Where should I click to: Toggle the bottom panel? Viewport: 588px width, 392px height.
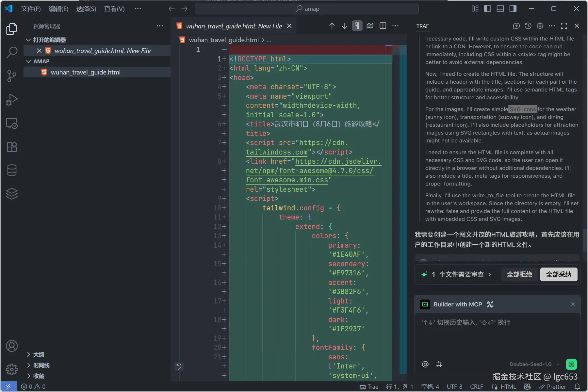(500, 9)
